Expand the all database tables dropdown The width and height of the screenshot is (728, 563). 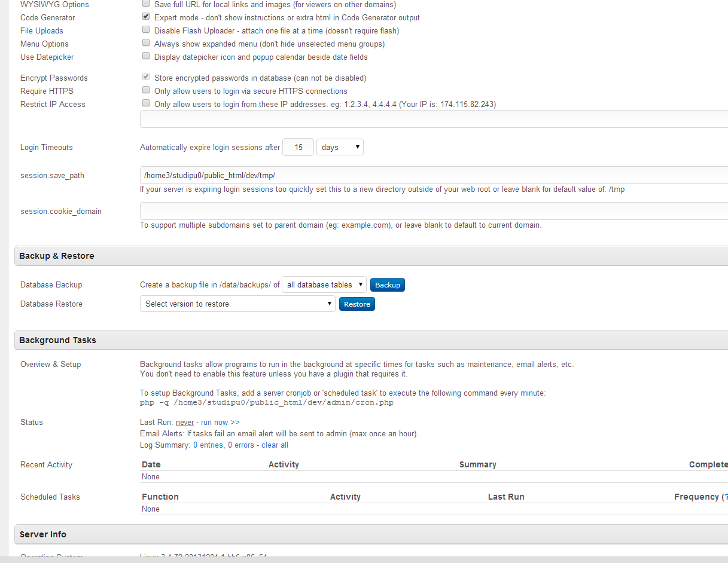click(324, 285)
